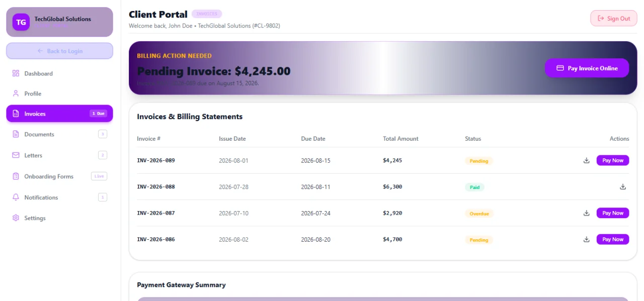Click the Total Amount column header
Screen dimensions: 644x301
[x=400, y=139]
